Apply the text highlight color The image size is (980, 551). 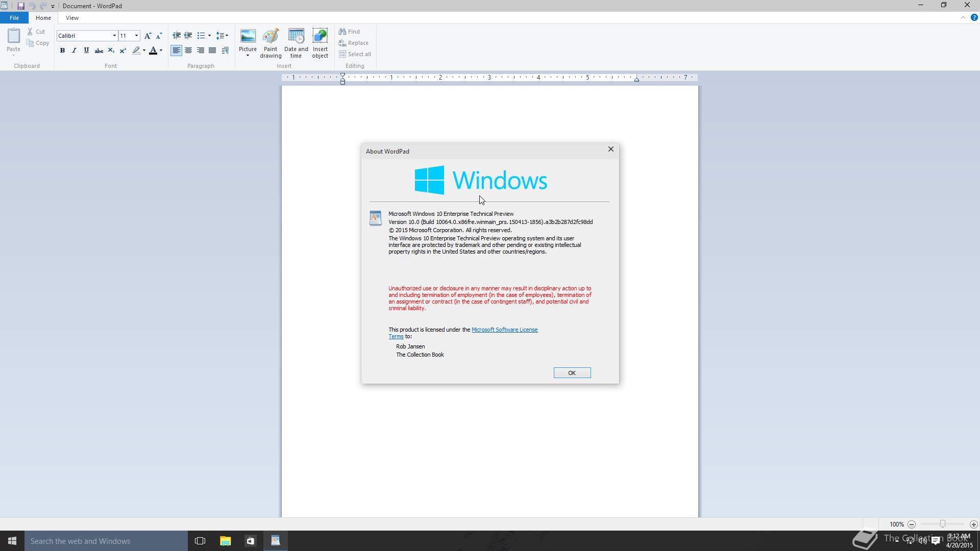136,51
